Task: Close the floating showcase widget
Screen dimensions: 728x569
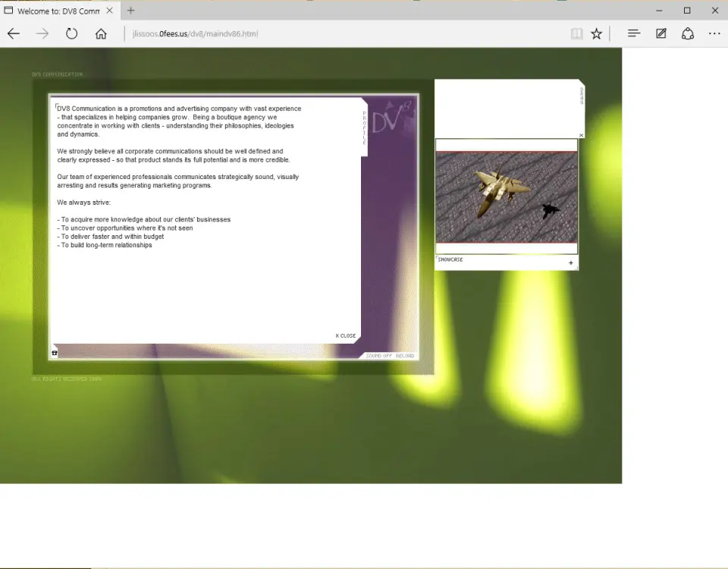Action: (x=582, y=135)
